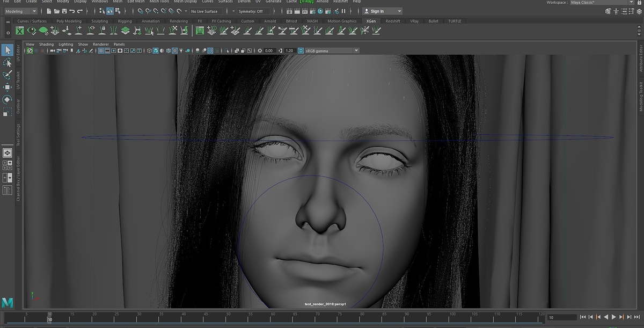Click the gamma value field showing 1.20
The height and width of the screenshot is (328, 644).
pos(289,50)
